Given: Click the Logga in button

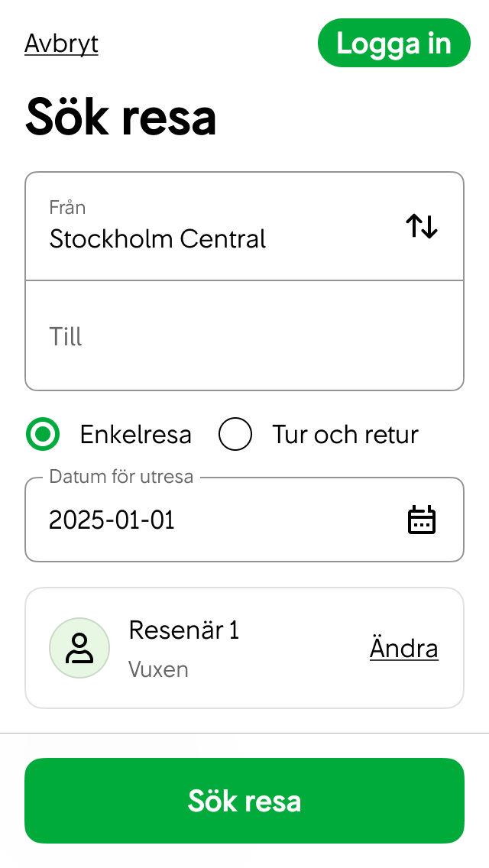Looking at the screenshot, I should [x=394, y=43].
